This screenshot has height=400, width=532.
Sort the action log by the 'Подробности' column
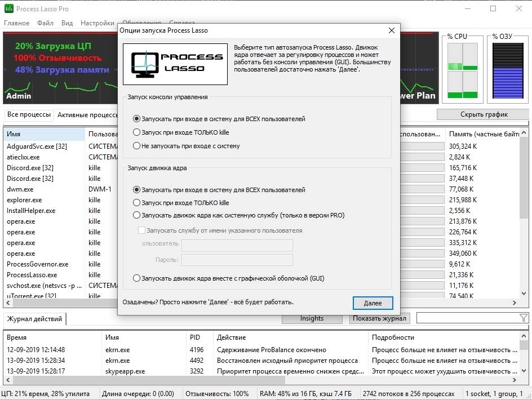pos(444,337)
